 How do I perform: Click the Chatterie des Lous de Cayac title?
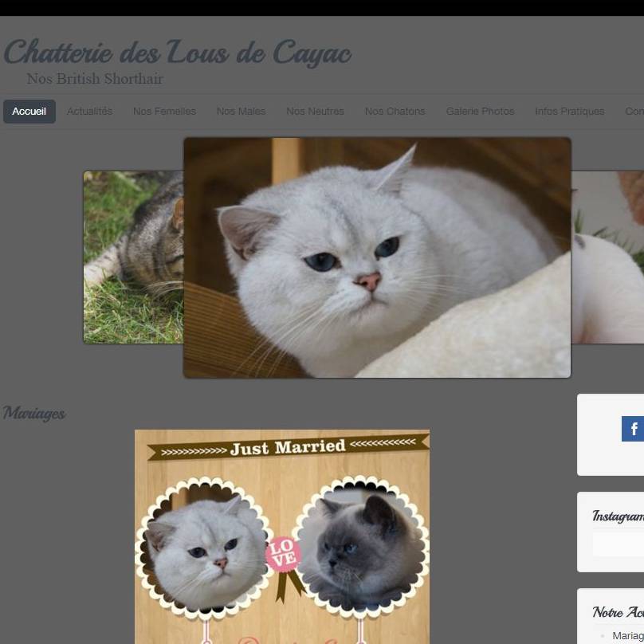tap(178, 52)
